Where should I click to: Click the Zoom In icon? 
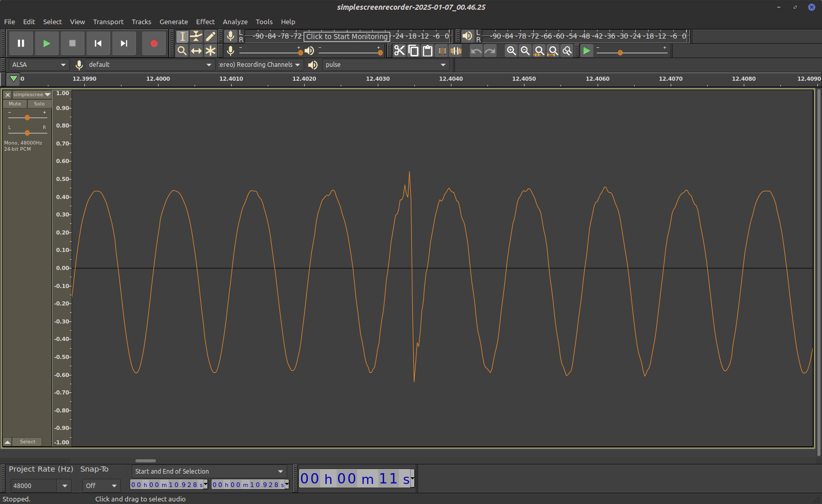pyautogui.click(x=511, y=50)
